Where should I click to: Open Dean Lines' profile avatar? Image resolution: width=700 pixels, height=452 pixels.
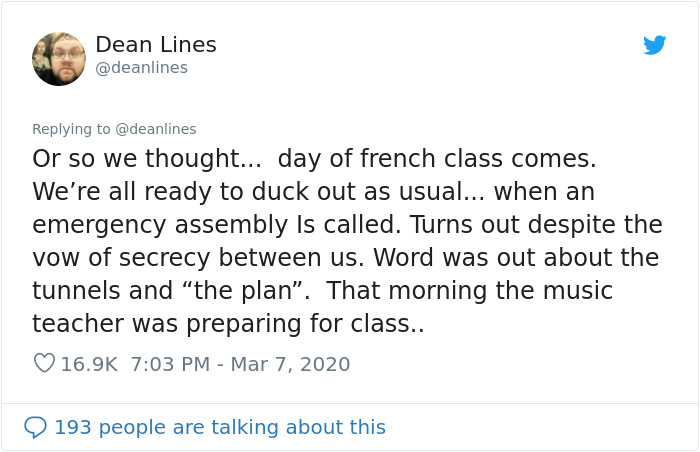[x=59, y=59]
